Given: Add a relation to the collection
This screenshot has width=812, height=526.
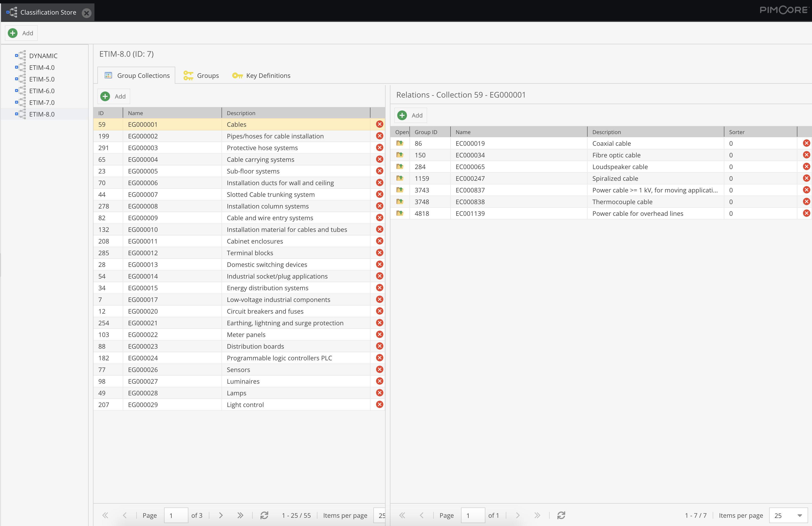Looking at the screenshot, I should [x=411, y=115].
